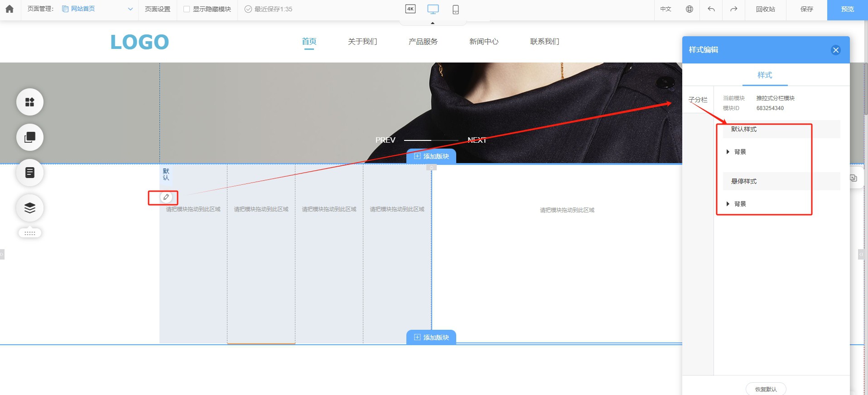
Task: Expand 背景 under 悬停样式
Action: (x=737, y=204)
